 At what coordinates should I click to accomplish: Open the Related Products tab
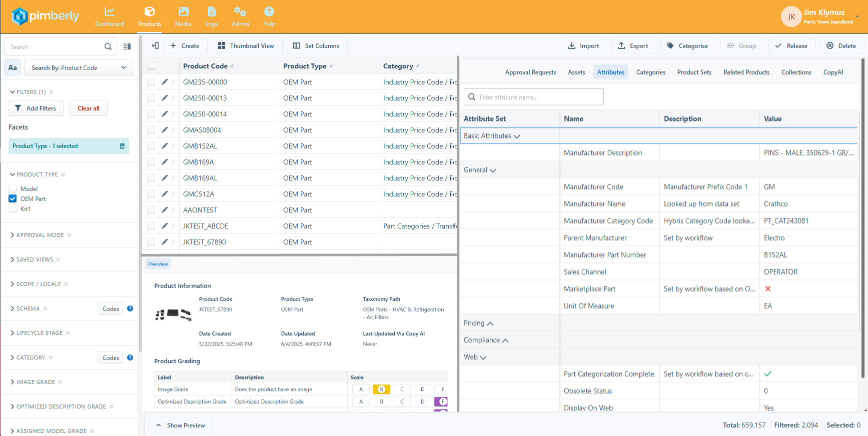[746, 72]
